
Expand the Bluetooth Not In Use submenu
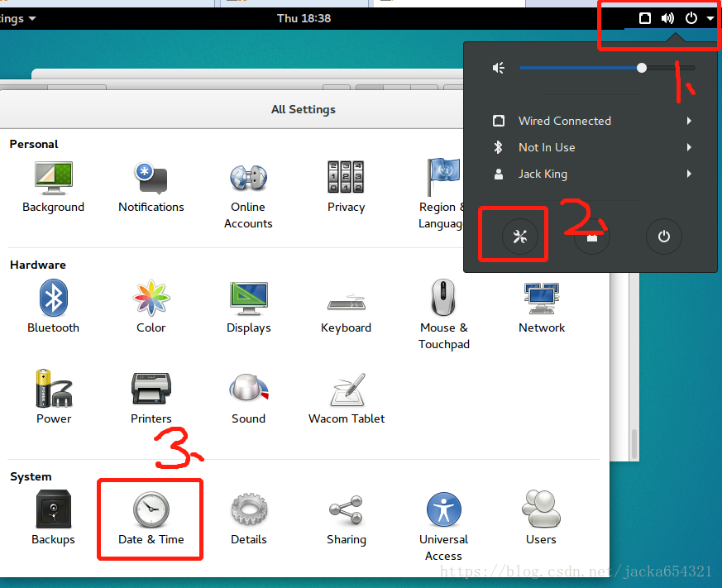click(591, 147)
